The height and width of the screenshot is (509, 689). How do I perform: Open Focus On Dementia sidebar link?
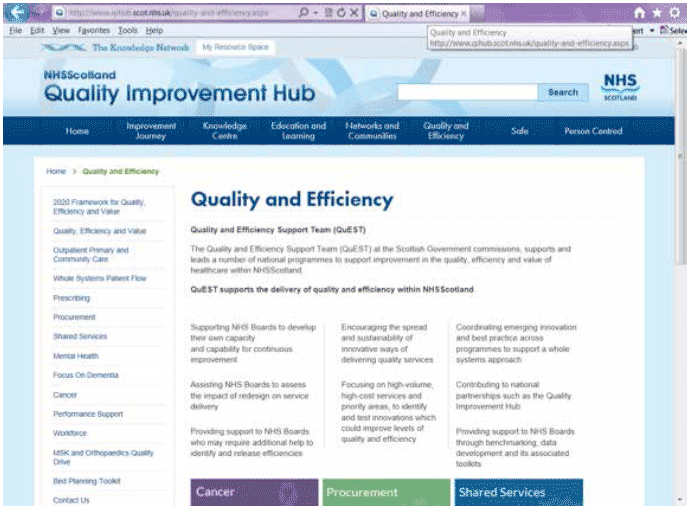[86, 375]
